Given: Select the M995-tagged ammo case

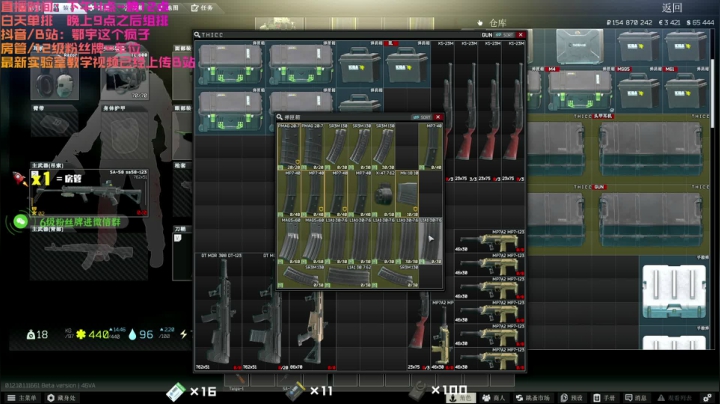Looking at the screenshot, I should 639,90.
